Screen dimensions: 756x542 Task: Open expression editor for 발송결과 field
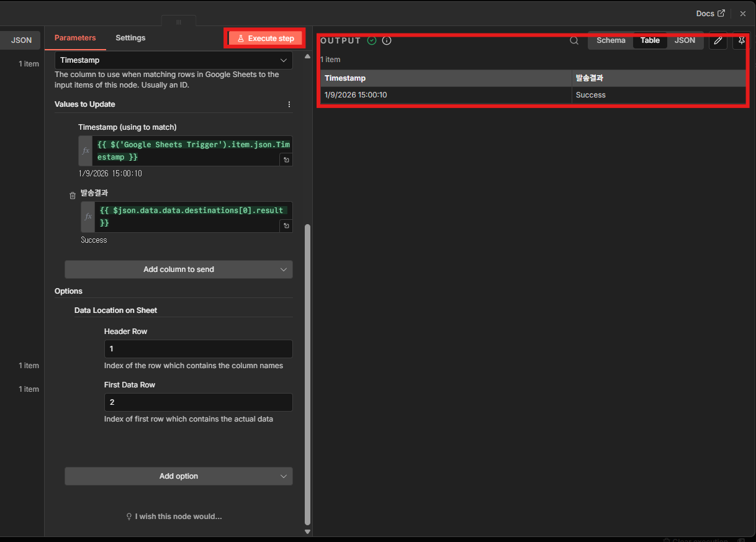tap(286, 226)
